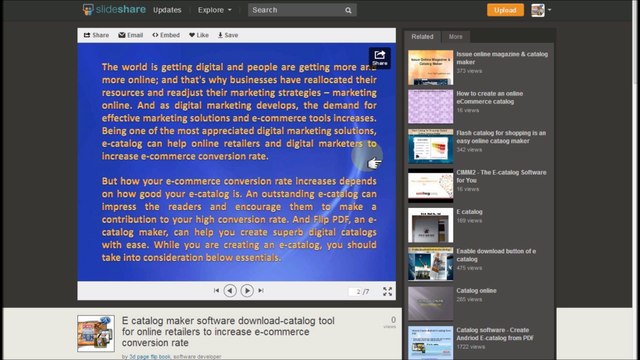
Task: Open thumbnail of Flash catalog for shopping
Action: coord(431,146)
